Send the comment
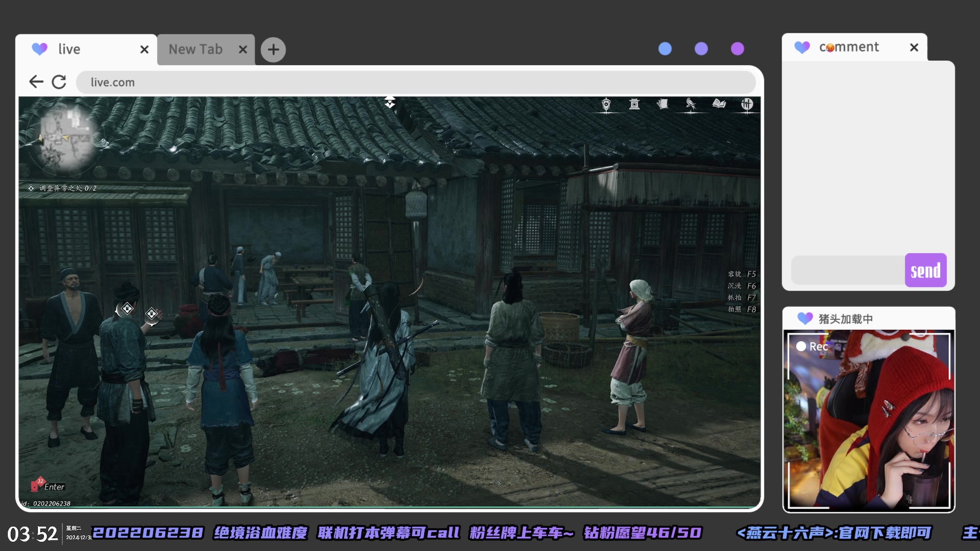Screen dimensions: 980x551 [926, 270]
